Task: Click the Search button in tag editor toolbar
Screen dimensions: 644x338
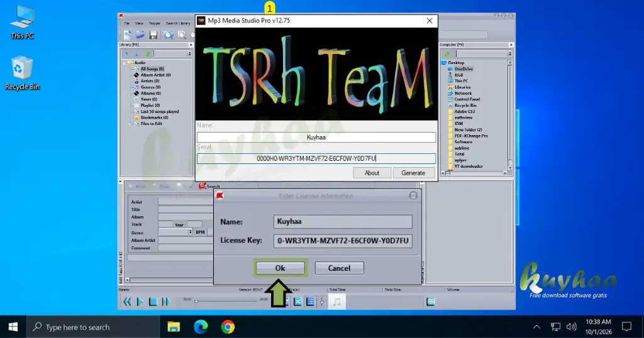Action: pos(209,186)
